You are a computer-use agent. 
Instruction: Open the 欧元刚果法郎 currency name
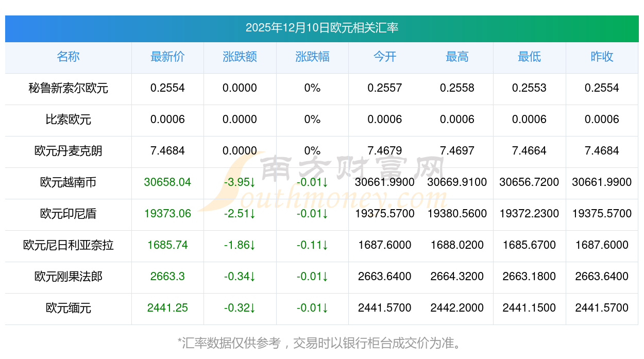click(68, 277)
